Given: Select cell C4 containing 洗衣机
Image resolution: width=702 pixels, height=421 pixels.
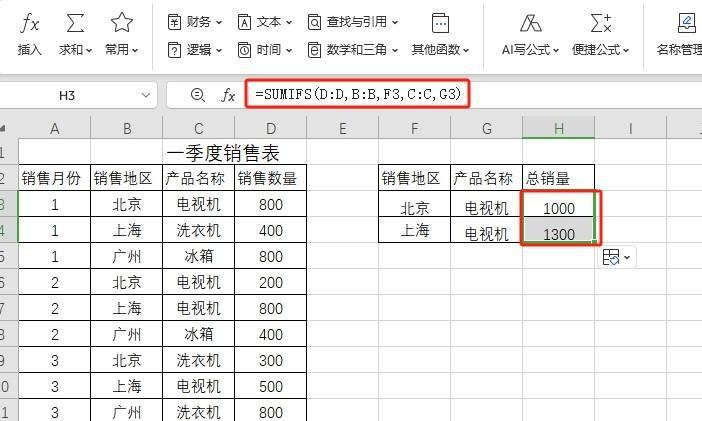Looking at the screenshot, I should [x=199, y=230].
